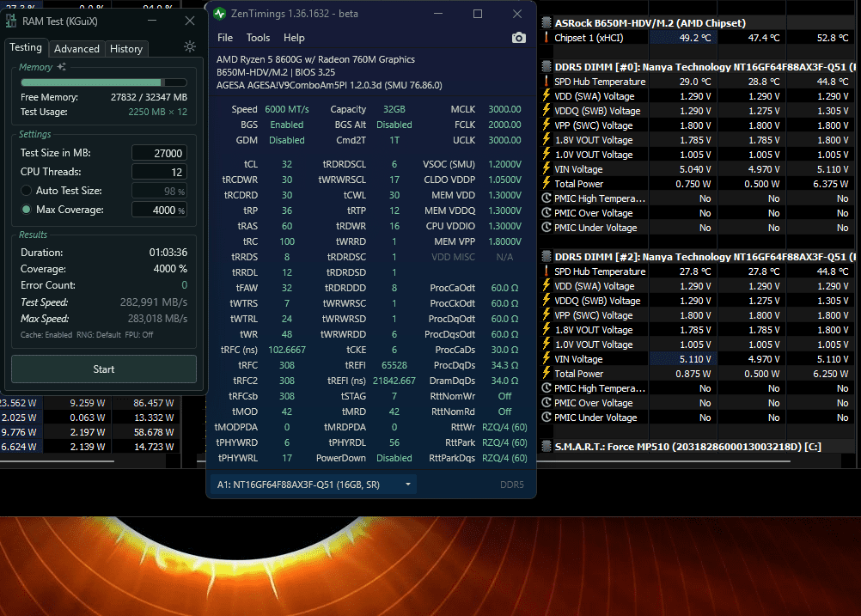Open the History tab in RAM Test
Image resolution: width=861 pixels, height=616 pixels.
tap(126, 48)
